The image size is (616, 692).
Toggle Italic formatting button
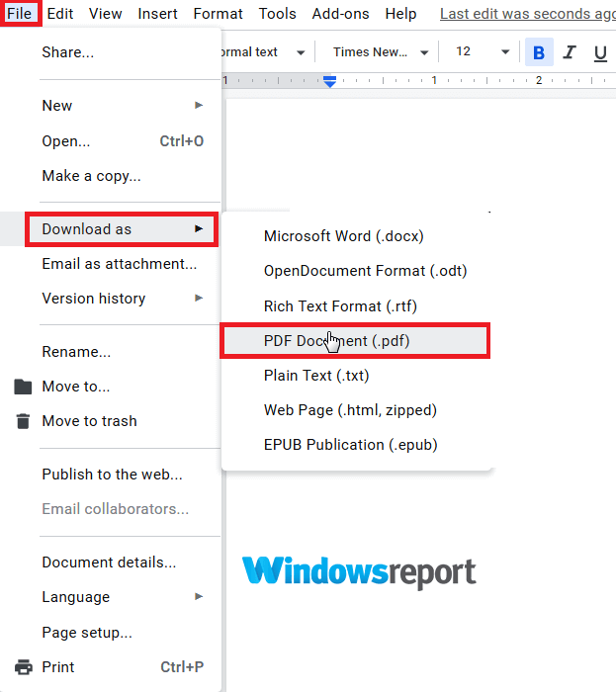(x=570, y=52)
